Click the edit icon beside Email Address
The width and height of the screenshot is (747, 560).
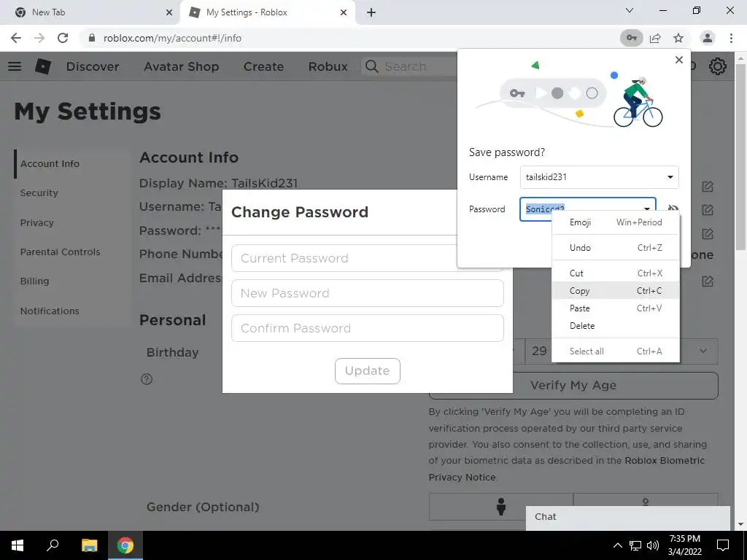(708, 281)
